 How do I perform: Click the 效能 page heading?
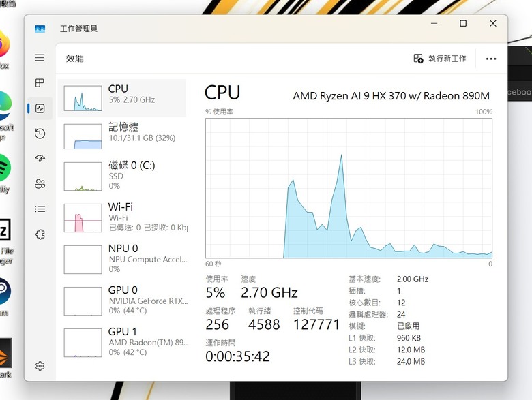coord(74,59)
